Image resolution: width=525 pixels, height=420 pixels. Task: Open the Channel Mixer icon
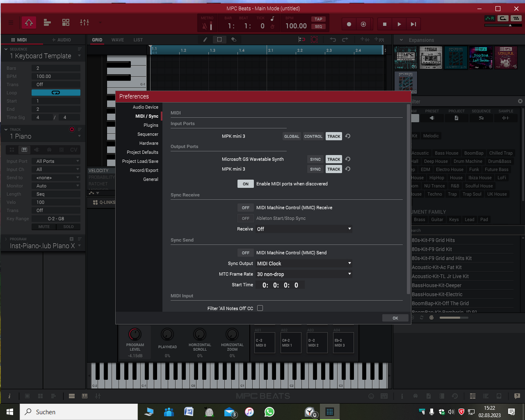pyautogui.click(x=84, y=22)
